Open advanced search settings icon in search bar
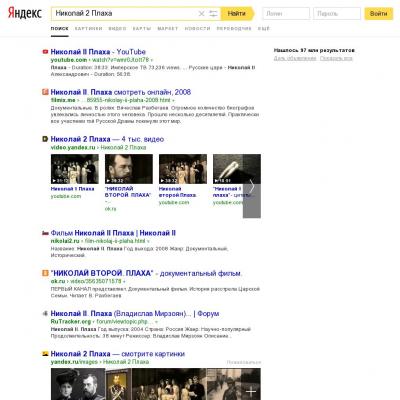400x400 pixels. coord(213,14)
